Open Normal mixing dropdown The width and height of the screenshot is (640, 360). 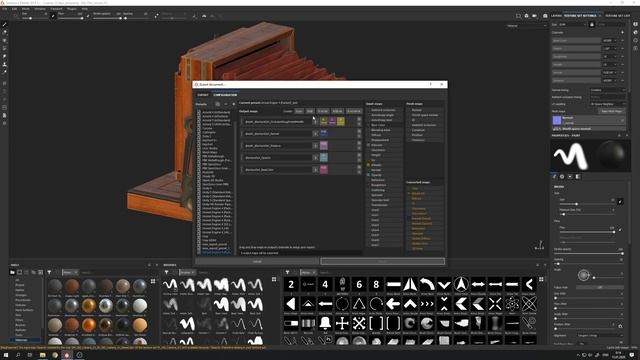coord(607,90)
